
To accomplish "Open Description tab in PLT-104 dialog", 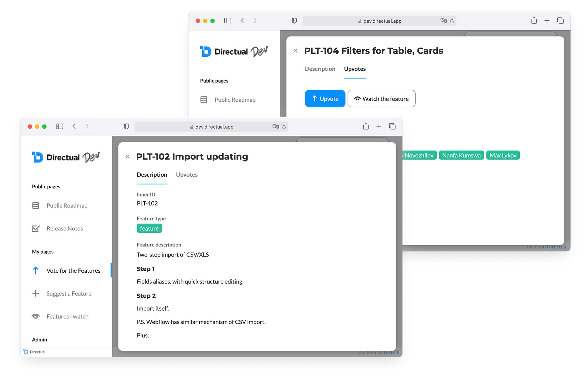I will pyautogui.click(x=320, y=69).
